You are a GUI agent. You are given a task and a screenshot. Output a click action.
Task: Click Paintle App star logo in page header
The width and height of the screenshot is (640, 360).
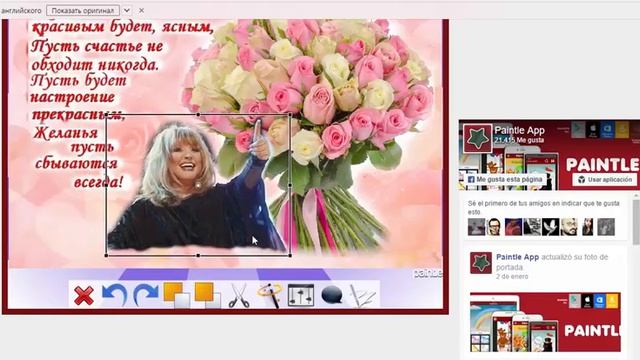(x=478, y=138)
